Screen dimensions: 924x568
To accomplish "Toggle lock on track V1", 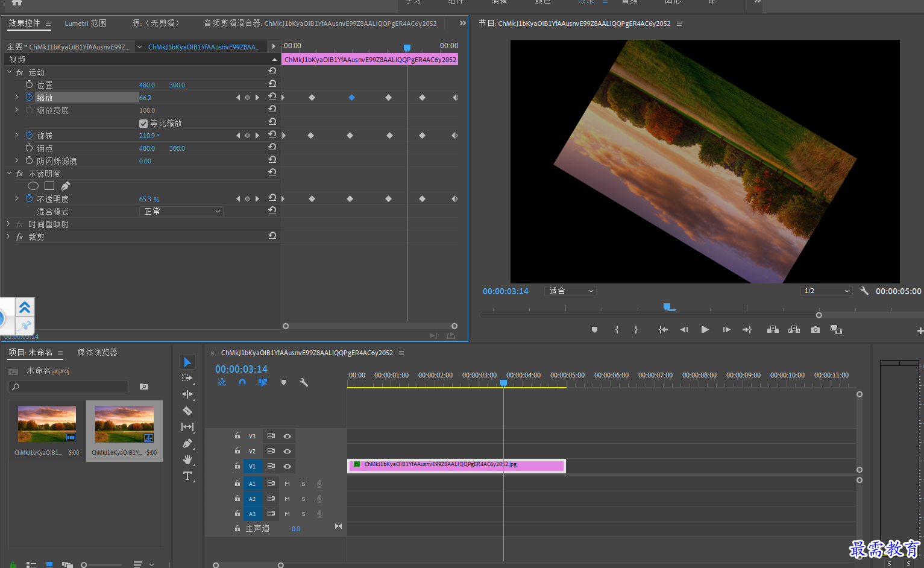I will coord(237,466).
